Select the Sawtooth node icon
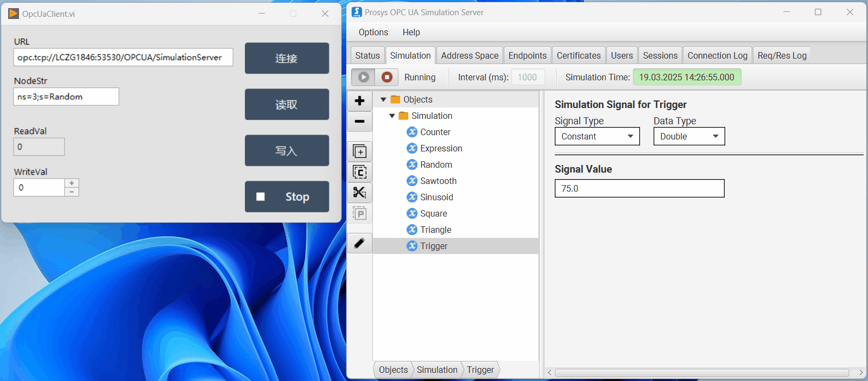Screen dimensions: 868x381 point(412,181)
